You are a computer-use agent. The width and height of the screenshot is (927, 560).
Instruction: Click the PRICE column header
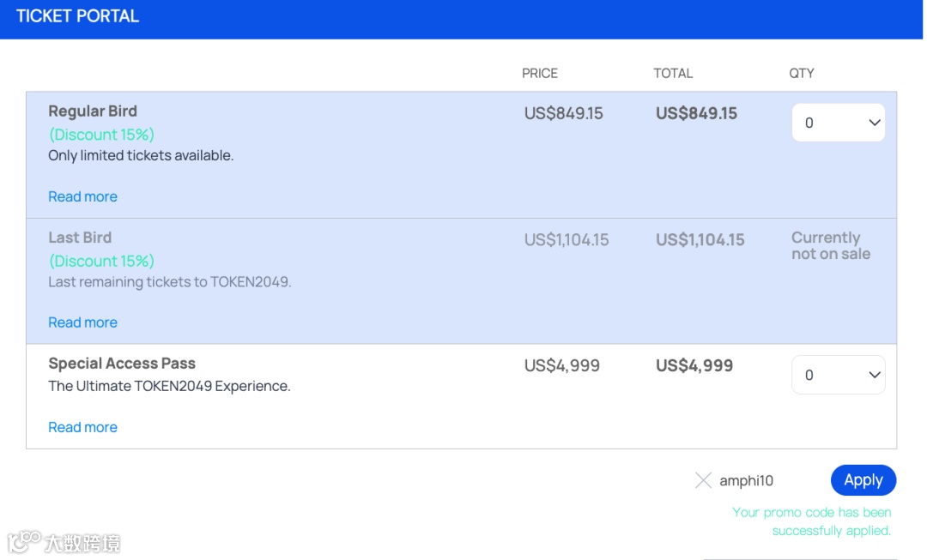540,73
